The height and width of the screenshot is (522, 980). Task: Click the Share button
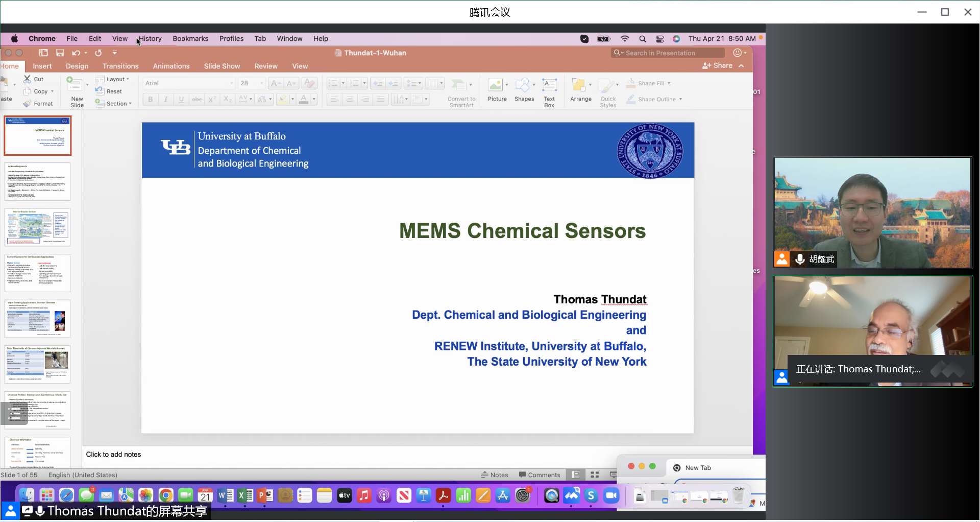coord(718,66)
